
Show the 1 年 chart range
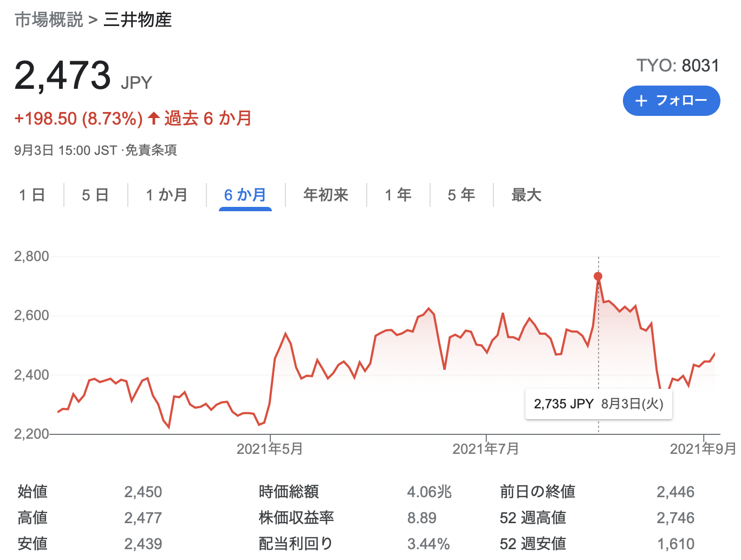[398, 195]
